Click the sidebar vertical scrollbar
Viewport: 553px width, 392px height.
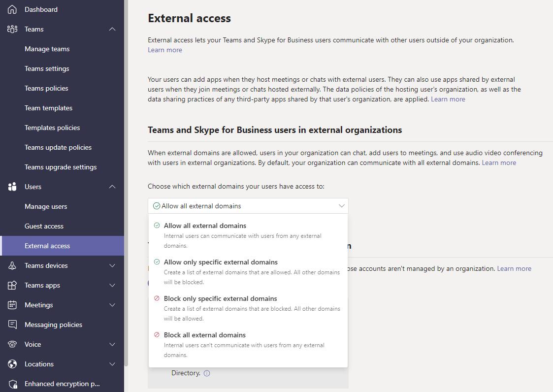pos(126,184)
